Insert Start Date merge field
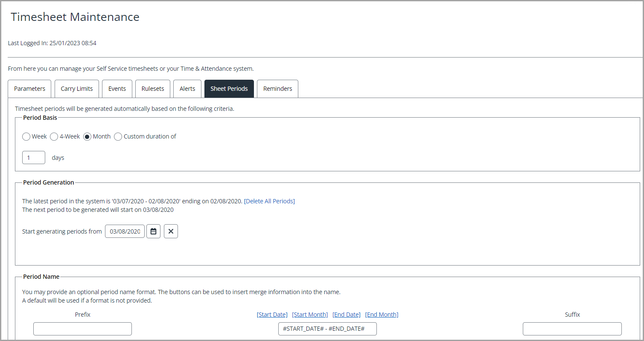 click(x=272, y=314)
